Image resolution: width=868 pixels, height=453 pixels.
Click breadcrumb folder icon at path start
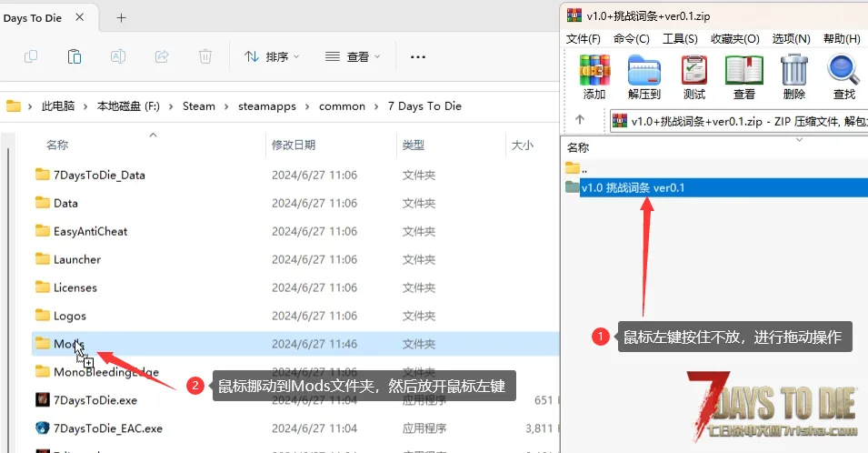tap(14, 106)
